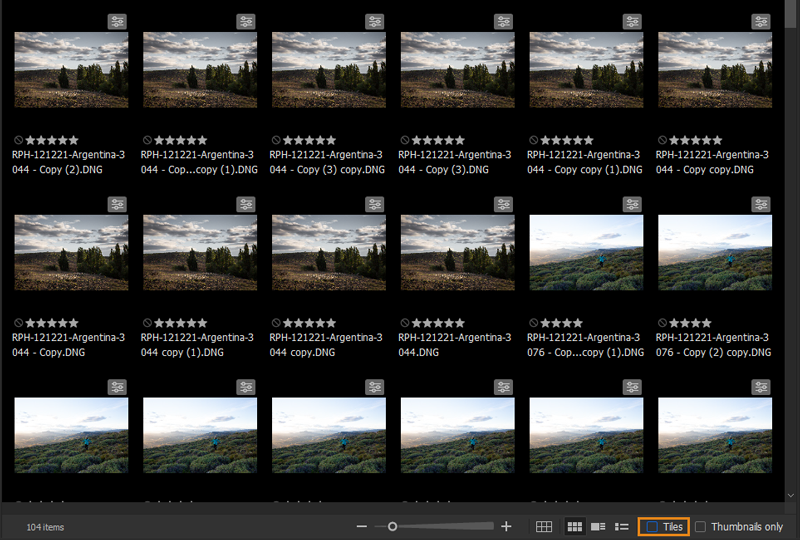Select the thumbnail of 044 - Copy (3).DNG

[458, 70]
